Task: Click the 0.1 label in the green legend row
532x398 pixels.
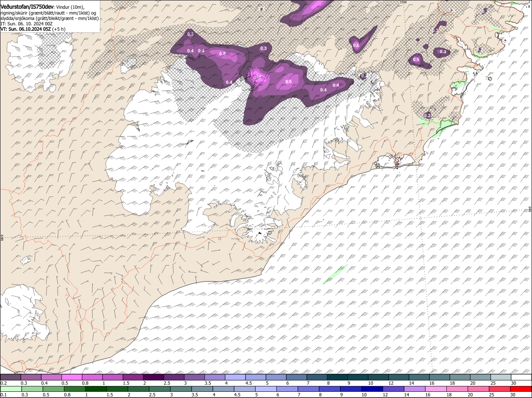Action: 4,395
